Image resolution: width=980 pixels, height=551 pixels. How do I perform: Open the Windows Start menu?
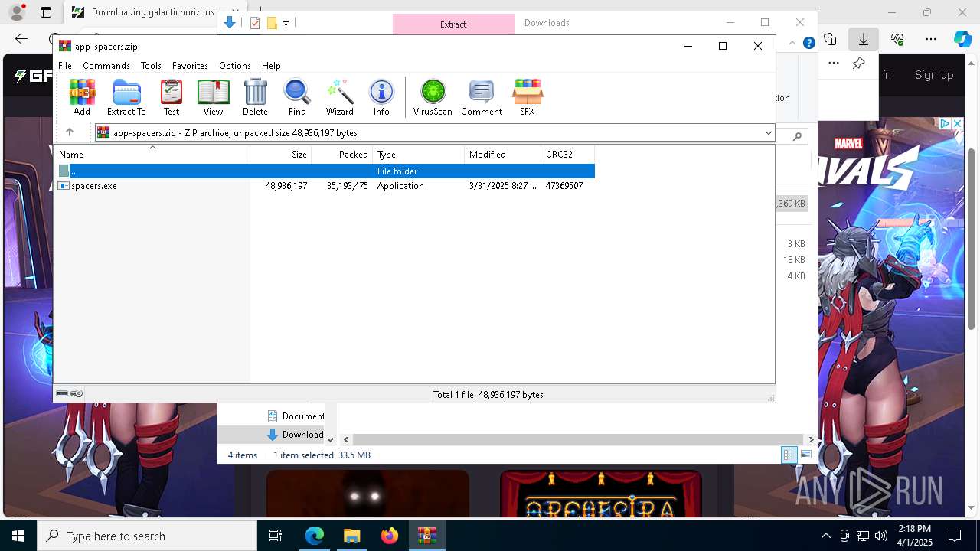click(18, 536)
